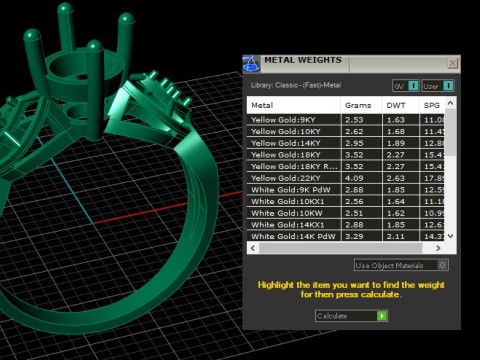
Task: Select Yellow Gold:14KY row
Action: (346, 143)
